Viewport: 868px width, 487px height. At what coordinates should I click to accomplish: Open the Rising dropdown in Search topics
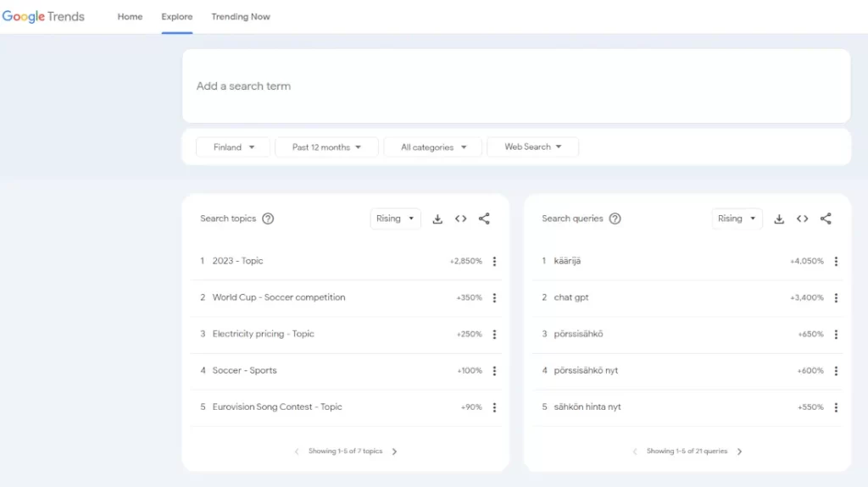click(x=396, y=219)
